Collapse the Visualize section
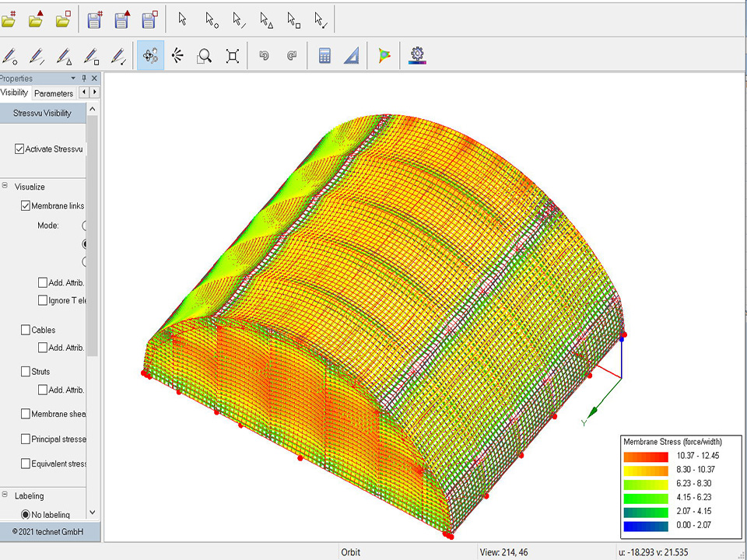747x560 pixels. pyautogui.click(x=5, y=187)
